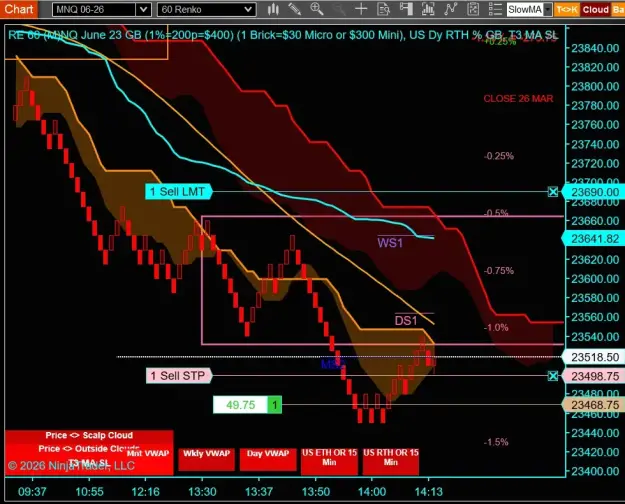Click the chart title indicator text
The width and height of the screenshot is (625, 504).
click(x=282, y=35)
